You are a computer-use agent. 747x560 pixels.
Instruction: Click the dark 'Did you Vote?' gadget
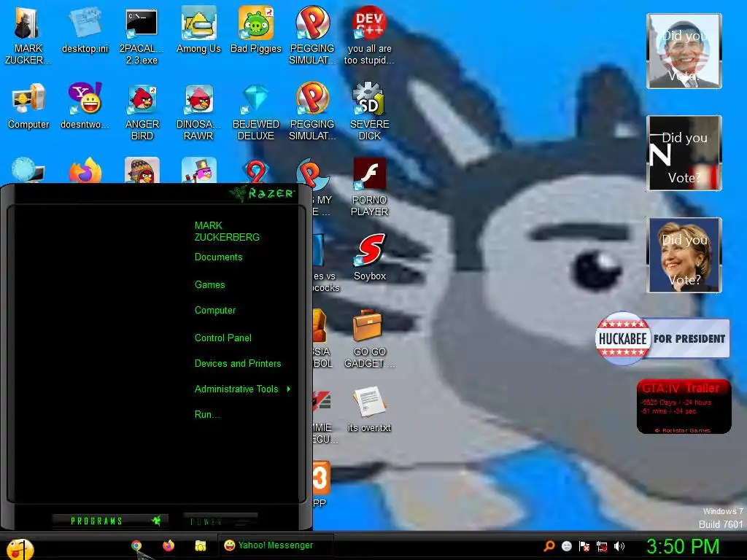click(684, 153)
